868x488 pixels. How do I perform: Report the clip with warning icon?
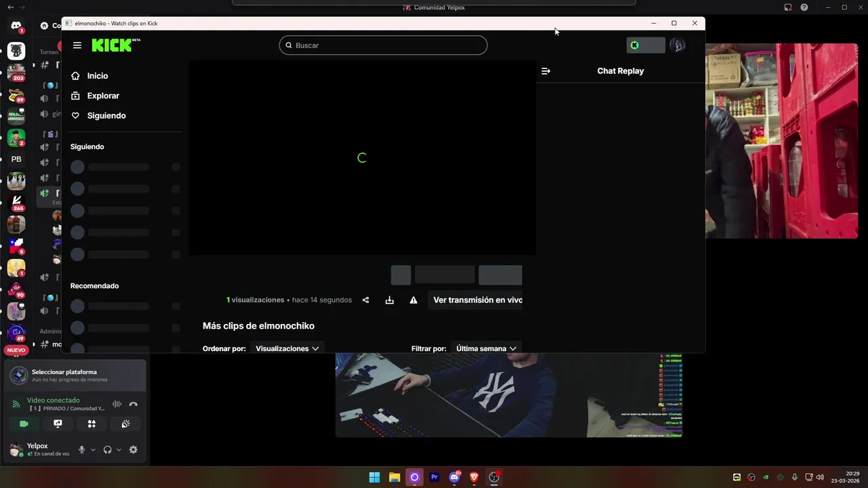414,300
